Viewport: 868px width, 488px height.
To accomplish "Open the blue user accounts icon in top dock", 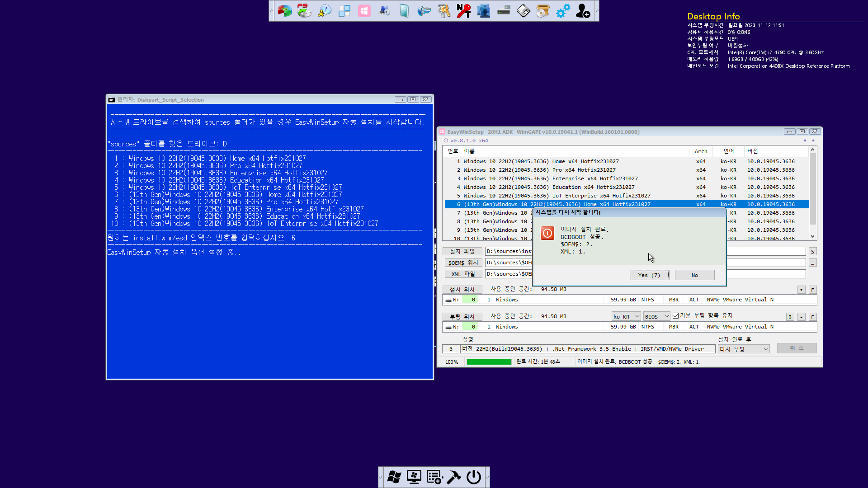I will pos(484,10).
